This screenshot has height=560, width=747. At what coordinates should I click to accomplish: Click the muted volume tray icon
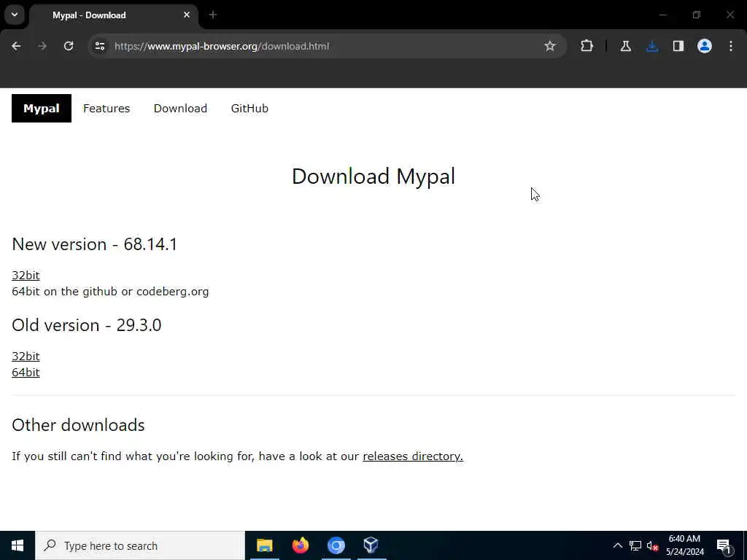(652, 545)
